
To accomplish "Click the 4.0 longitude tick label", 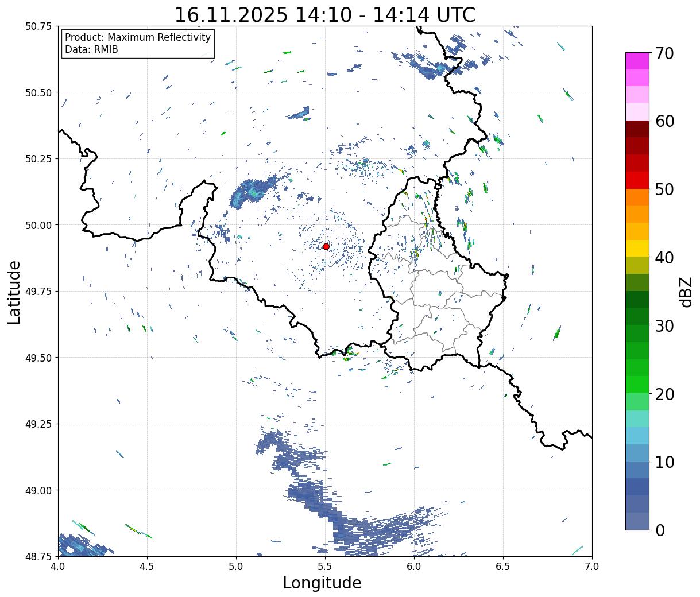I will 57,567.
